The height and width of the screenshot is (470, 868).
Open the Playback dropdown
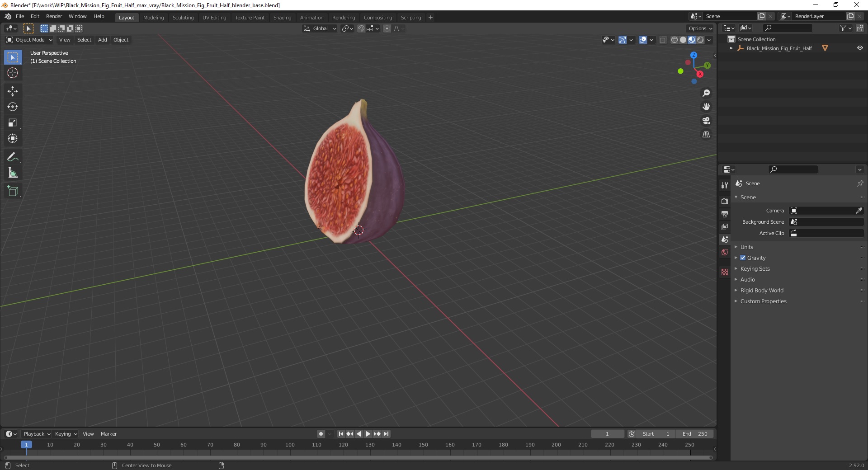[x=37, y=434]
